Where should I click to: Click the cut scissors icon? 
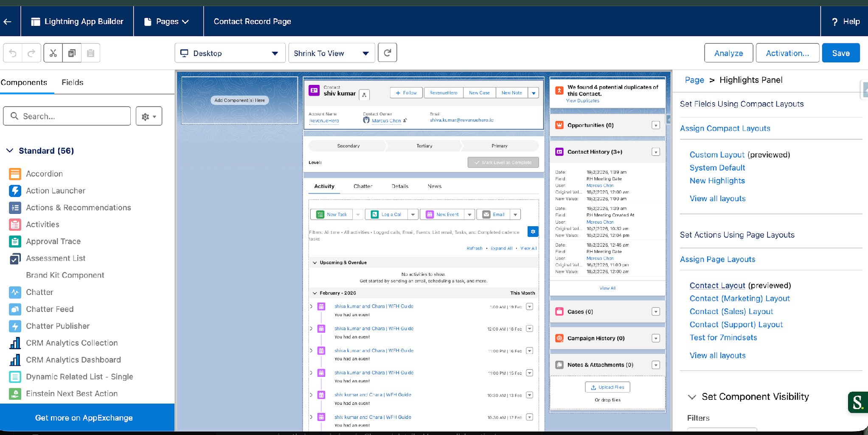point(53,53)
